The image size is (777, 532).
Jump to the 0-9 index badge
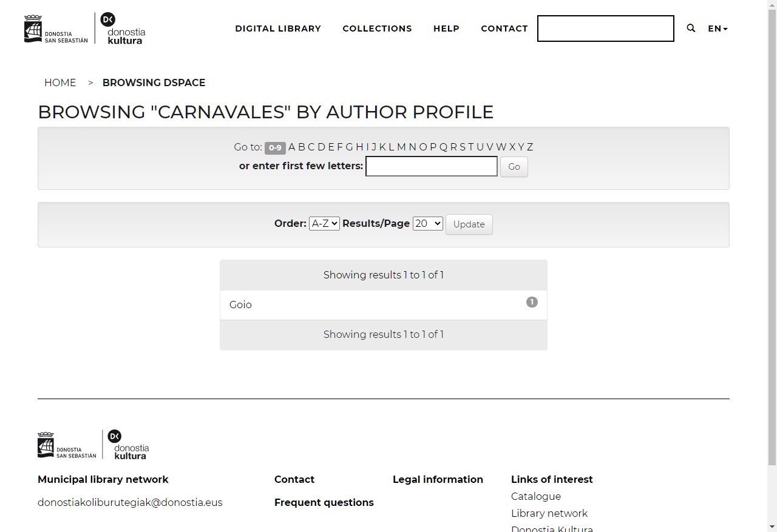pos(275,147)
